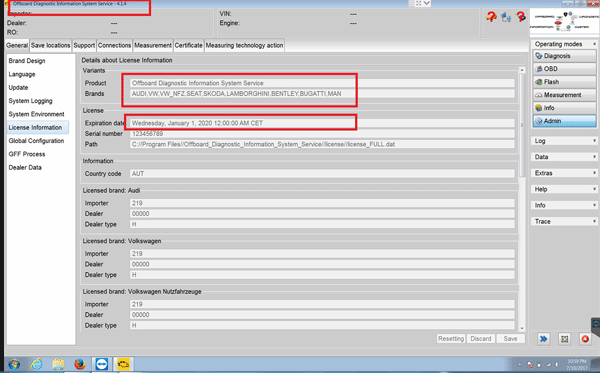
Task: Select Brand Design in the list
Action: tap(27, 61)
